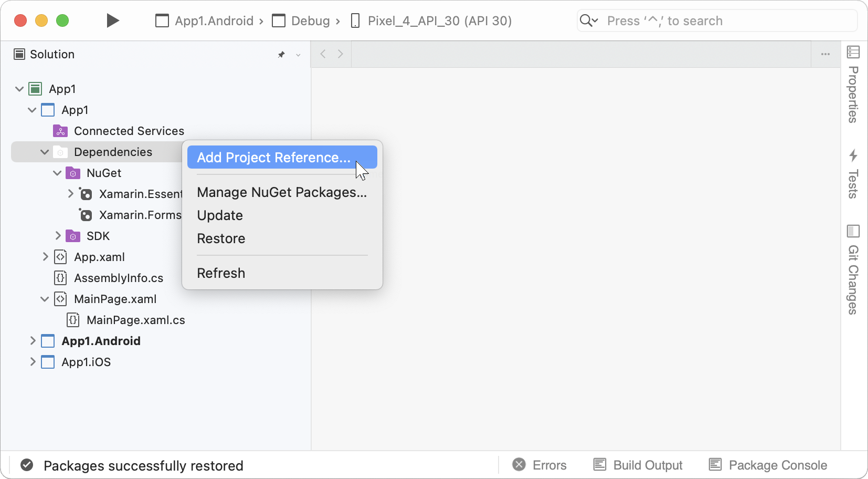The height and width of the screenshot is (479, 868).
Task: Select Manage NuGet Packages menu item
Action: pos(282,192)
